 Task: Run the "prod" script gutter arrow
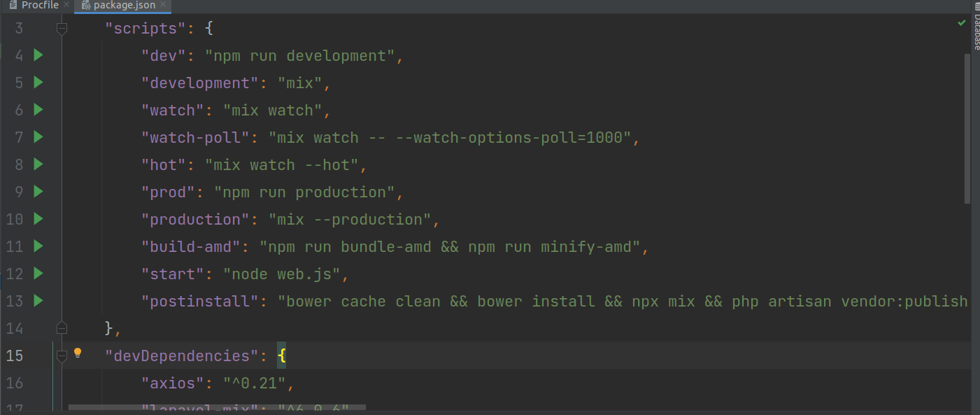pos(38,192)
